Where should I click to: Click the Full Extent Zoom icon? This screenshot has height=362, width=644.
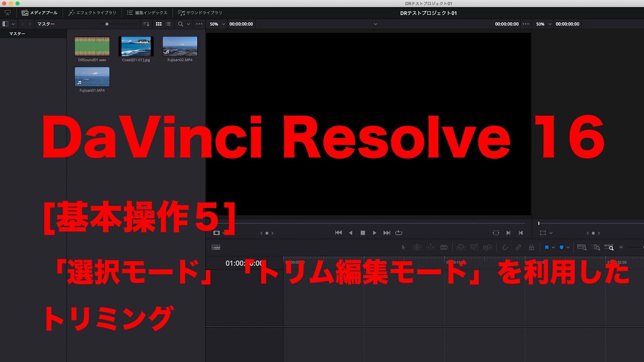(x=582, y=247)
